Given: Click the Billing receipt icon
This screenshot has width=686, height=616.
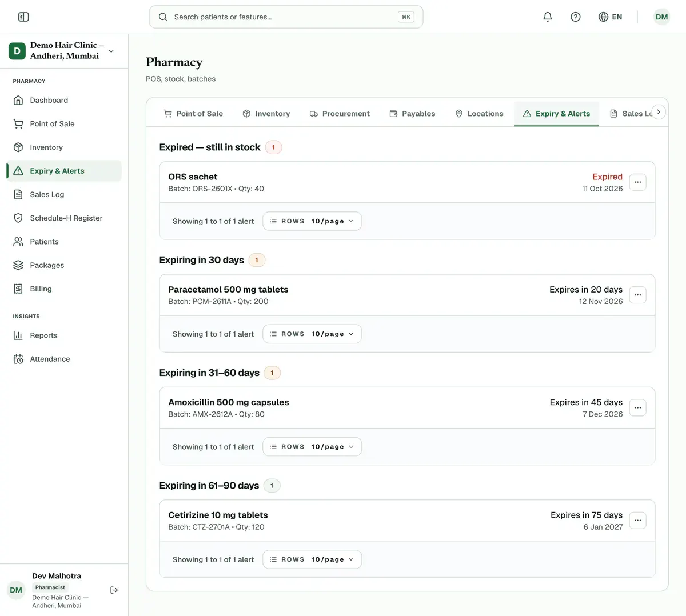Looking at the screenshot, I should pyautogui.click(x=18, y=289).
